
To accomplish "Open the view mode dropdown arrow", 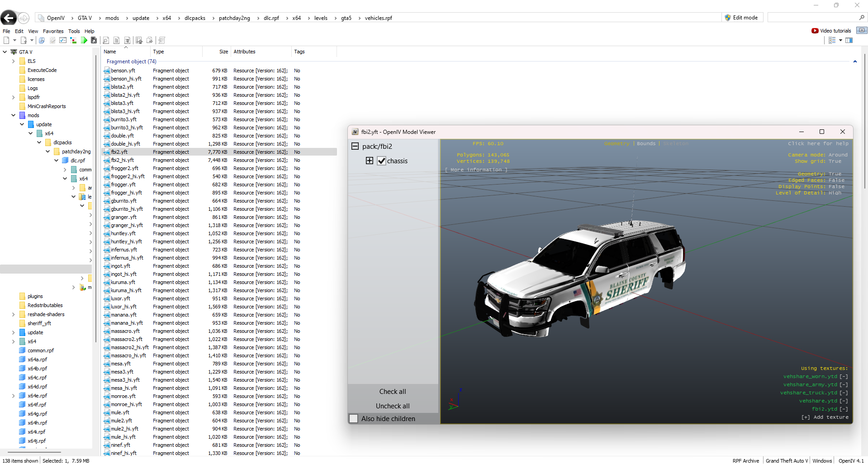I will (840, 40).
